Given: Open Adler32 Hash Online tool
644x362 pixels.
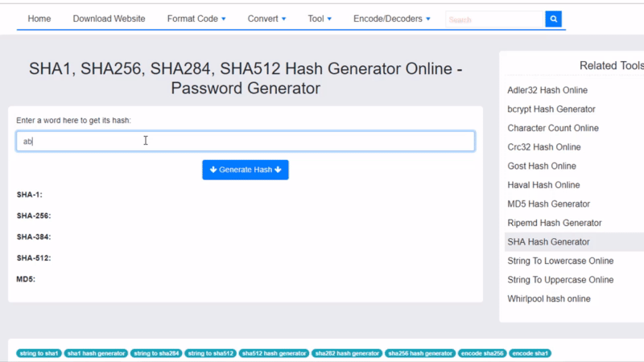Looking at the screenshot, I should click(x=547, y=90).
